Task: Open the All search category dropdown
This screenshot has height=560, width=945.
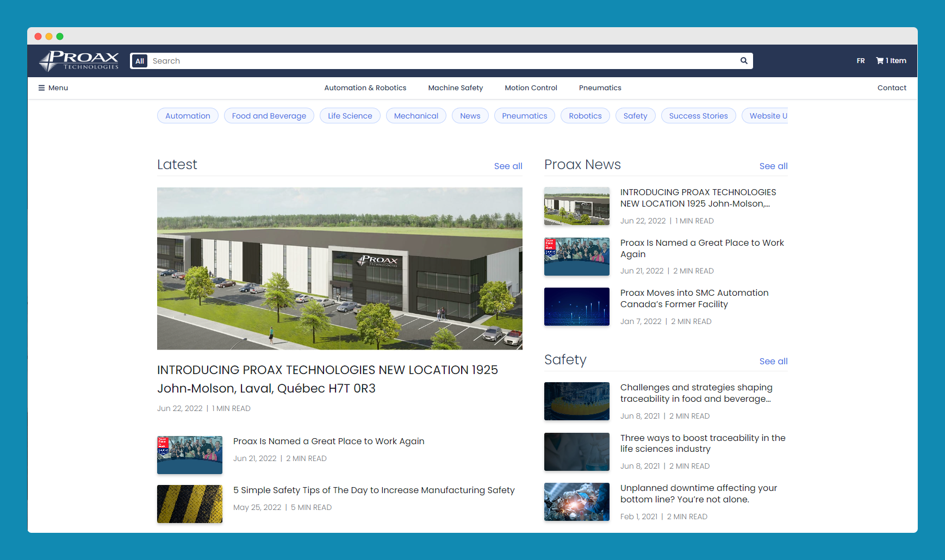Action: pos(140,61)
